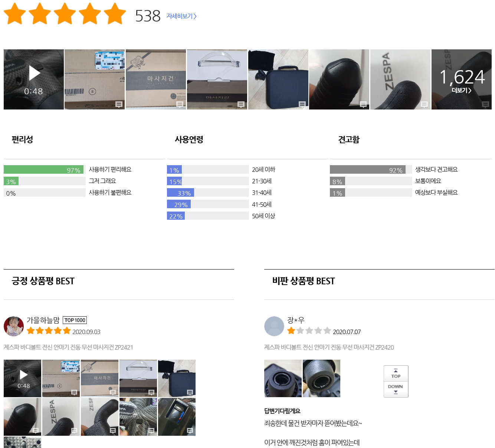Image resolution: width=495 pixels, height=448 pixels.
Task: Click the DOWN scroll button
Action: point(396,389)
